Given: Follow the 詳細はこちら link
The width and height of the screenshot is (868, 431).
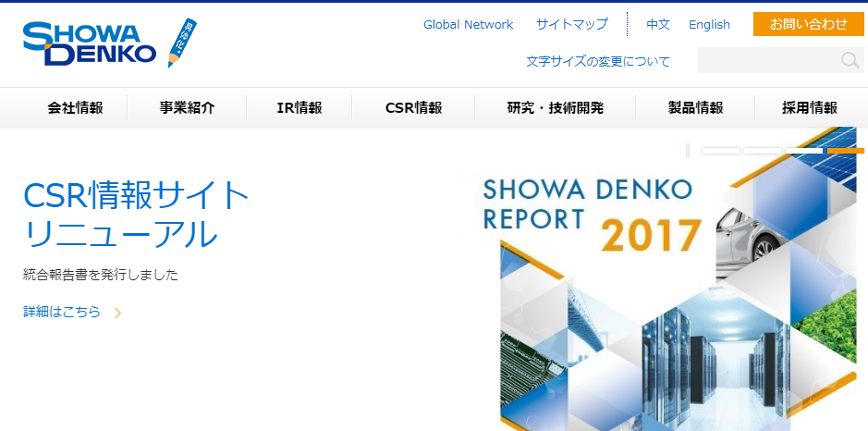Looking at the screenshot, I should point(62,312).
